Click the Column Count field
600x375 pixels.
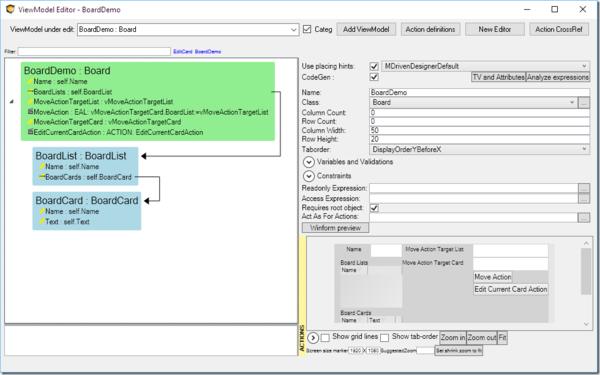479,112
